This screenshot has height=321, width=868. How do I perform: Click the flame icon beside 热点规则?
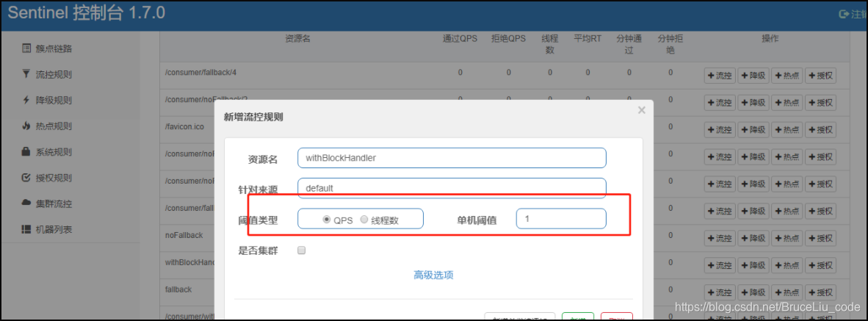pyautogui.click(x=26, y=126)
